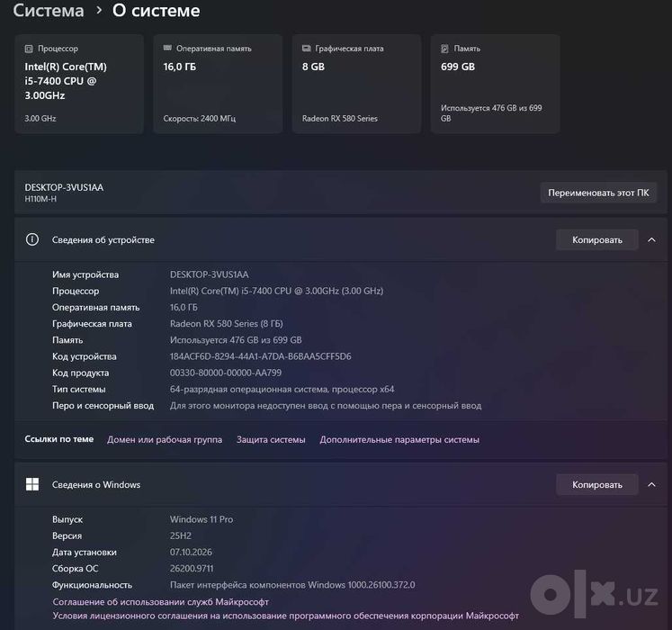Select Используется 476 GB из 699 GB value in list
Screen dimensions: 672x630
(x=236, y=340)
